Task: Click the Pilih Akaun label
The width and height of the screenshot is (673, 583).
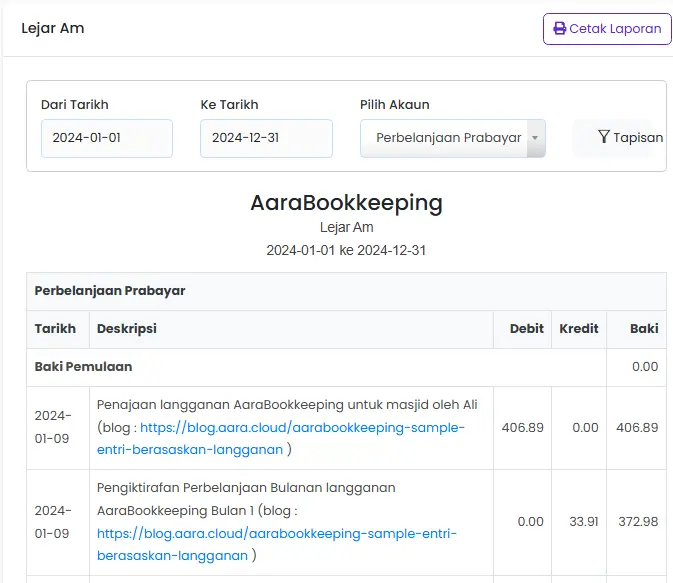Action: click(x=394, y=105)
